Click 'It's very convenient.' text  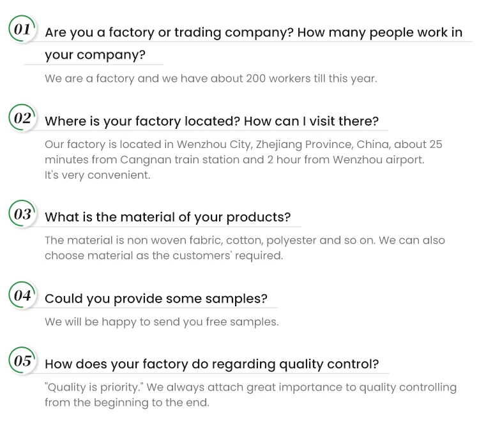[x=97, y=174]
